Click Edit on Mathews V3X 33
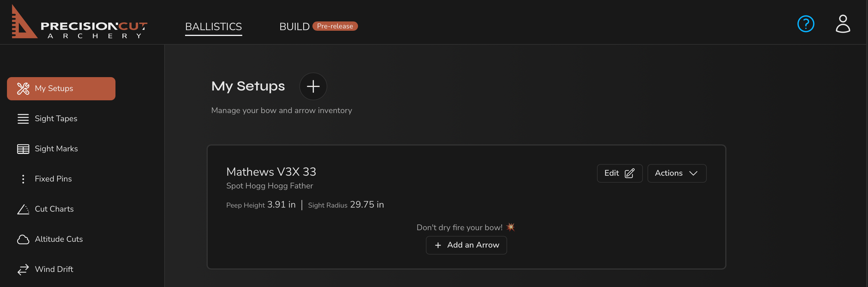Image resolution: width=868 pixels, height=287 pixels. point(619,173)
